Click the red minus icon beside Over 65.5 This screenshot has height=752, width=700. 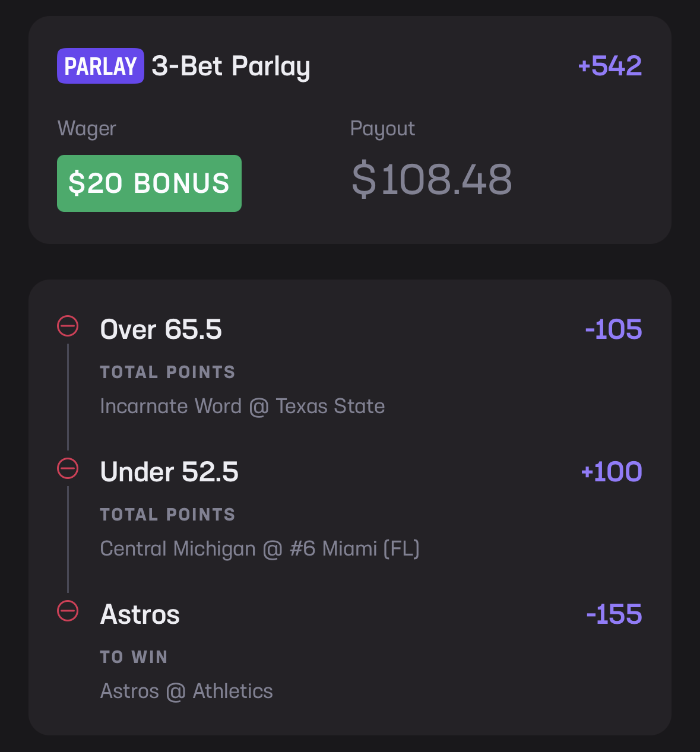[68, 326]
